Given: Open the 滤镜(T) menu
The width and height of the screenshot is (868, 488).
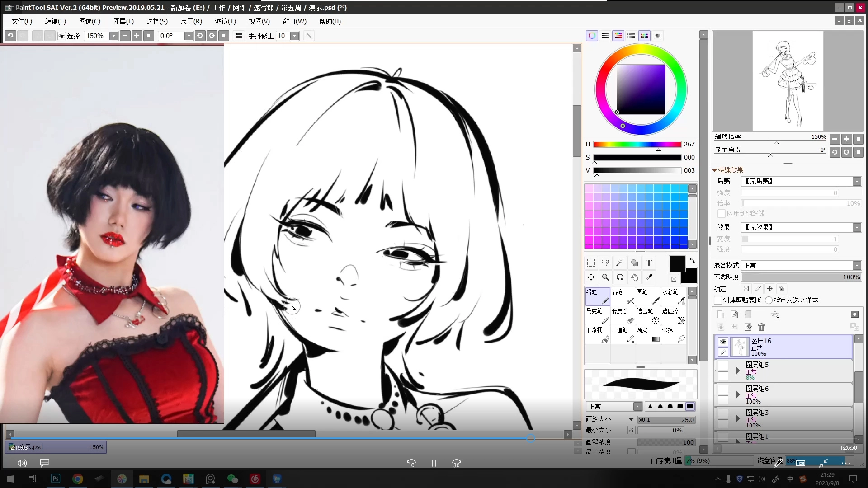Looking at the screenshot, I should [x=225, y=21].
